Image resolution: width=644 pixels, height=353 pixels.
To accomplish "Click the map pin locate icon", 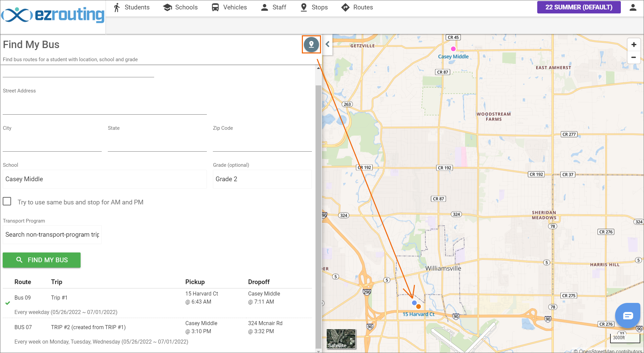I will click(311, 44).
